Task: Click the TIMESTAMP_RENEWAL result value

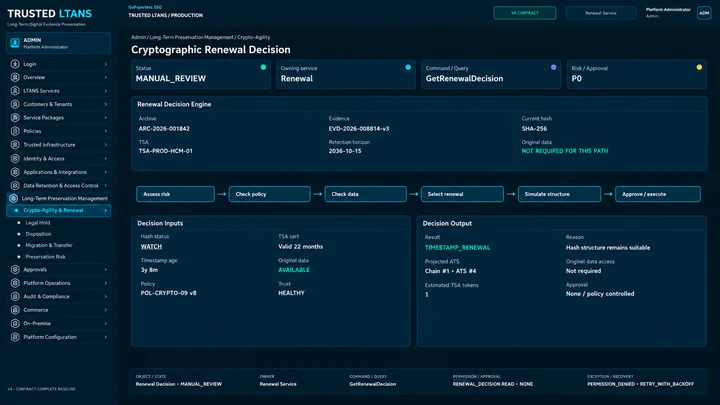Action: pos(457,248)
